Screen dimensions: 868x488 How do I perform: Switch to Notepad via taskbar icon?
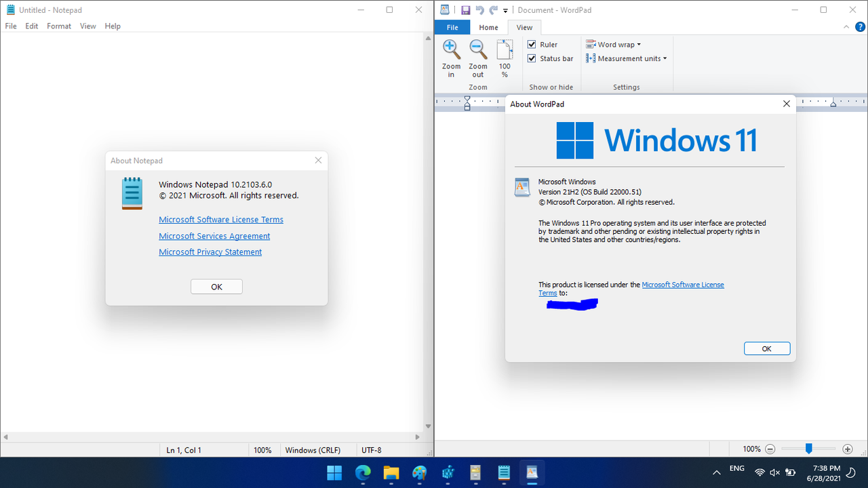(504, 472)
